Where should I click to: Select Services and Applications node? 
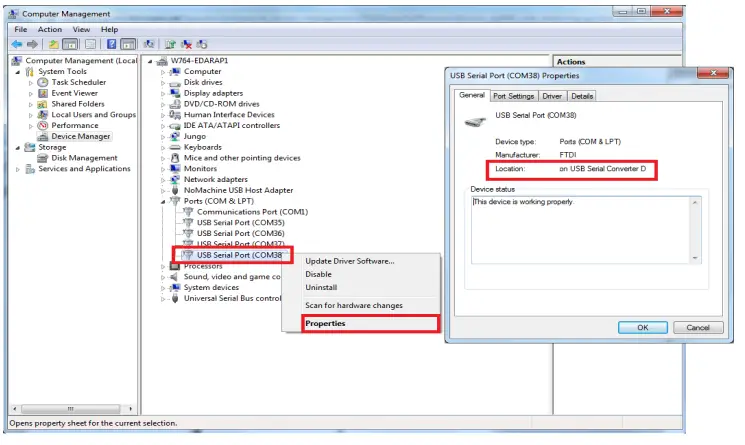(84, 169)
